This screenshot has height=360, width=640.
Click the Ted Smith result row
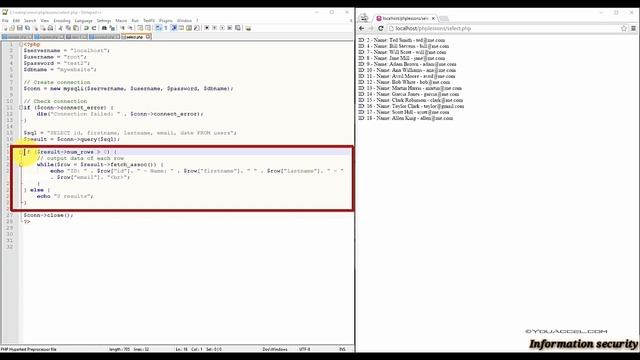pos(402,40)
